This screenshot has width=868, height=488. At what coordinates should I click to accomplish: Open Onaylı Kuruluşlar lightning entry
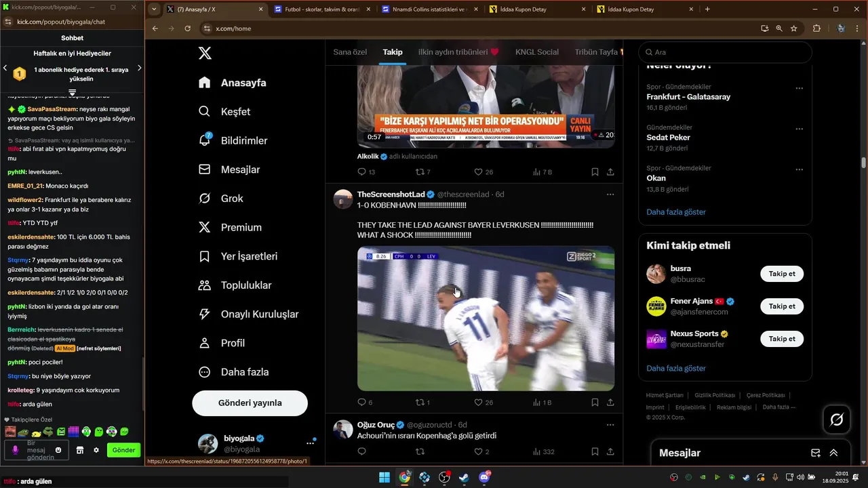pos(248,314)
